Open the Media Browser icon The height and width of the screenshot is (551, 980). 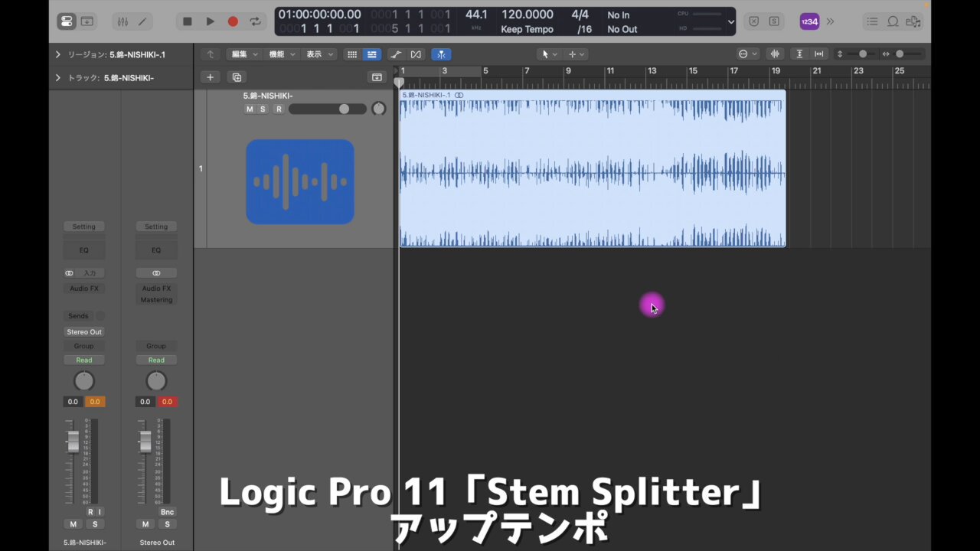pos(913,21)
